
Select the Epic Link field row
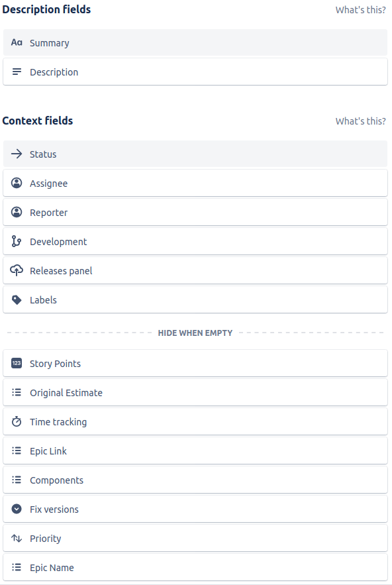pyautogui.click(x=195, y=451)
